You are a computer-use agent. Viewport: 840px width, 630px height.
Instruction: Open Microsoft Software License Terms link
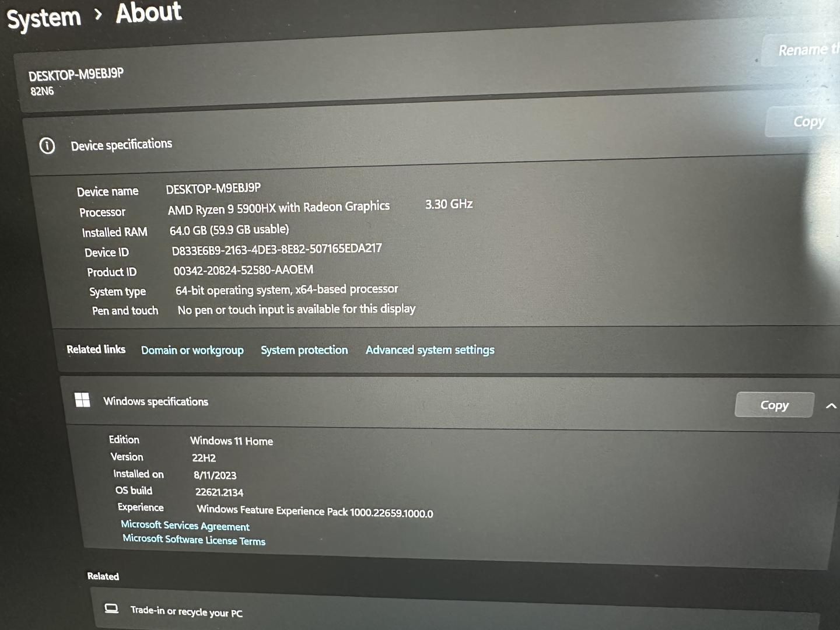click(x=194, y=540)
